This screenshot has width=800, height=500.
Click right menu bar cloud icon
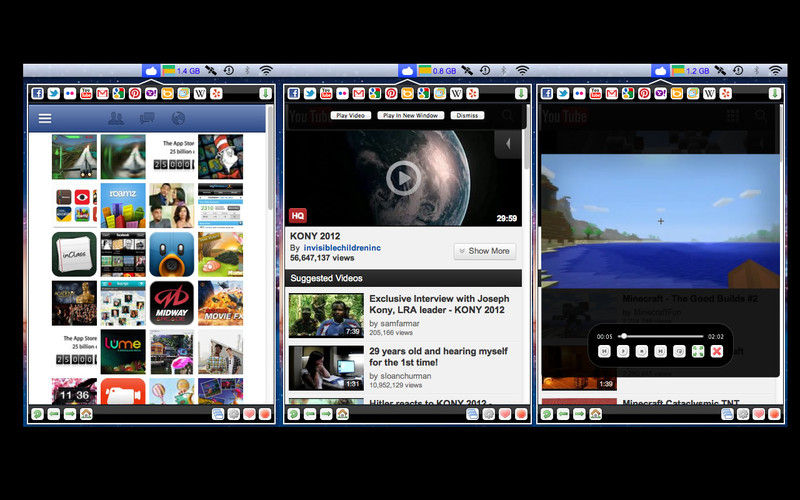pyautogui.click(x=660, y=70)
